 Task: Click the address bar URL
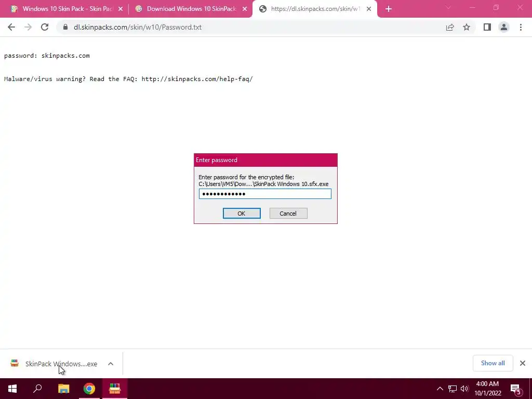tap(137, 27)
